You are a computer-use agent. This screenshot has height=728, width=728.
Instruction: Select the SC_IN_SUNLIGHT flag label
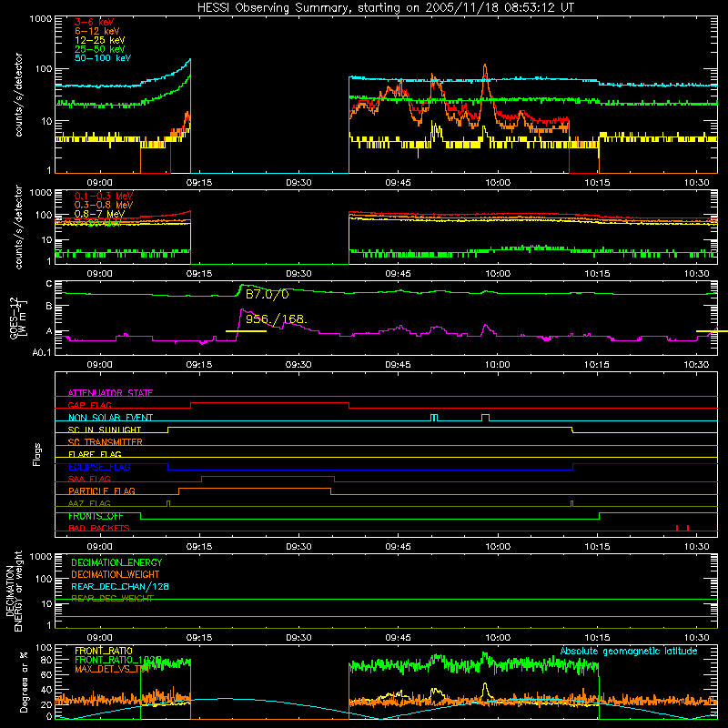[105, 430]
